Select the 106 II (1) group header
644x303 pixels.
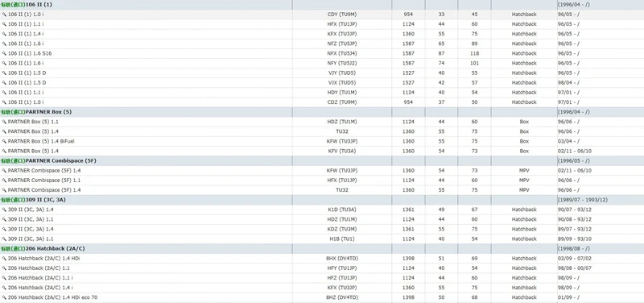pyautogui.click(x=27, y=5)
